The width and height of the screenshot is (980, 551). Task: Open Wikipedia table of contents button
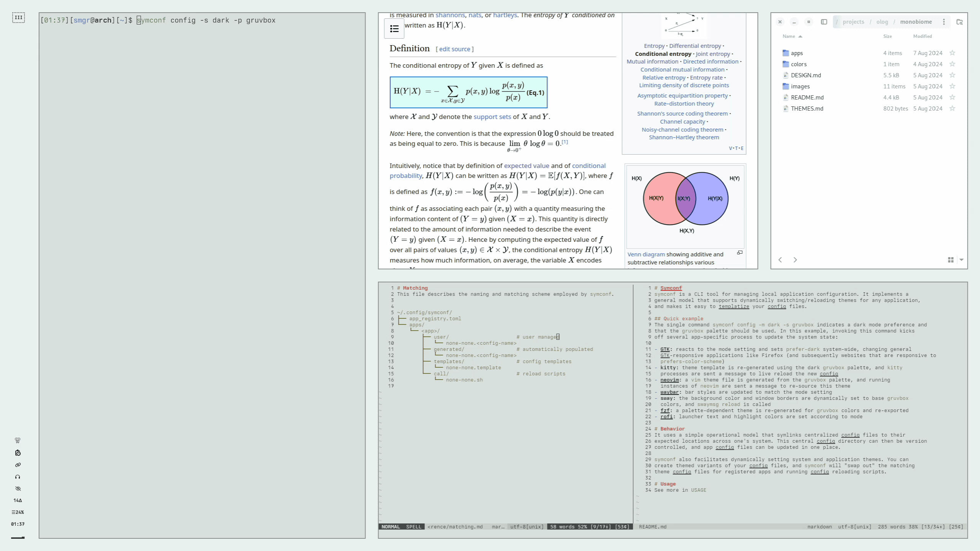point(394,29)
